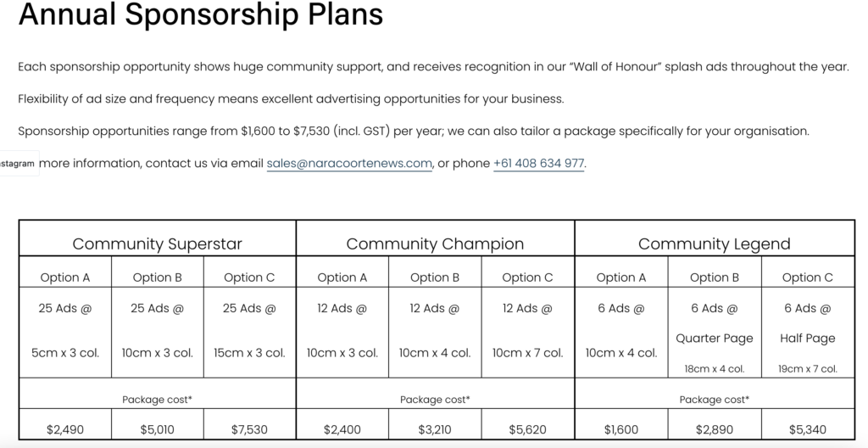
Task: Click the $5,620 package price
Action: [527, 430]
